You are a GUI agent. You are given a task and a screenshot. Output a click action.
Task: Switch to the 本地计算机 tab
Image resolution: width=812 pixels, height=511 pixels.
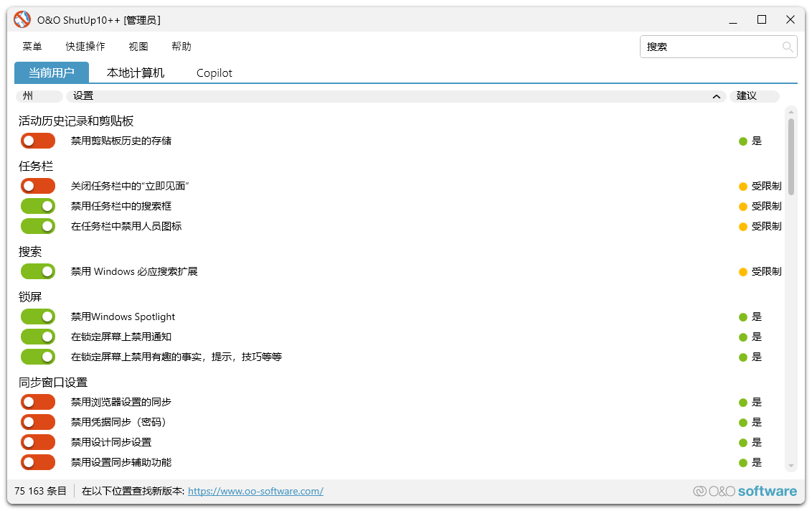pyautogui.click(x=136, y=72)
